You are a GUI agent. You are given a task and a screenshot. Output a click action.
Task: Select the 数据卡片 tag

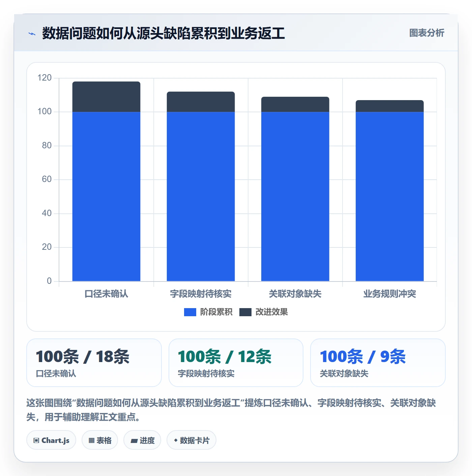click(x=191, y=440)
